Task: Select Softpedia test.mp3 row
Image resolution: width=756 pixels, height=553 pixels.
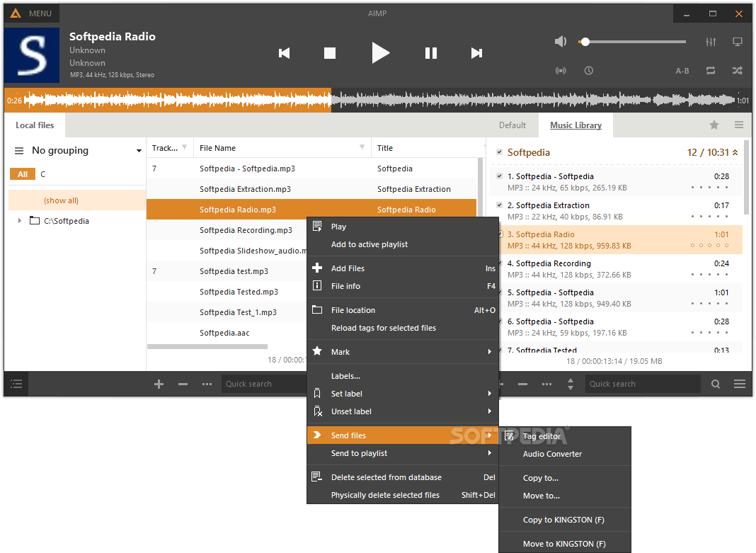Action: pyautogui.click(x=227, y=271)
